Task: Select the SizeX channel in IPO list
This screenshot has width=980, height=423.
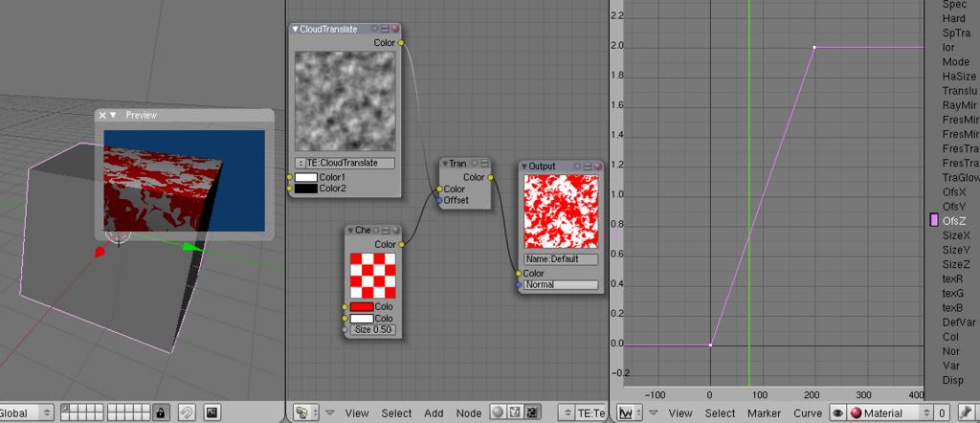Action: pyautogui.click(x=956, y=234)
